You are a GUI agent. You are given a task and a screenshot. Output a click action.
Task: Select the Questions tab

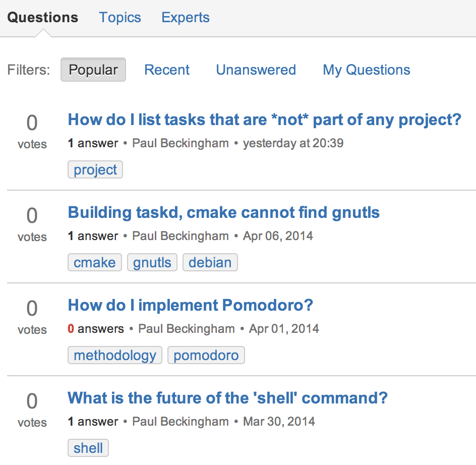click(x=43, y=18)
